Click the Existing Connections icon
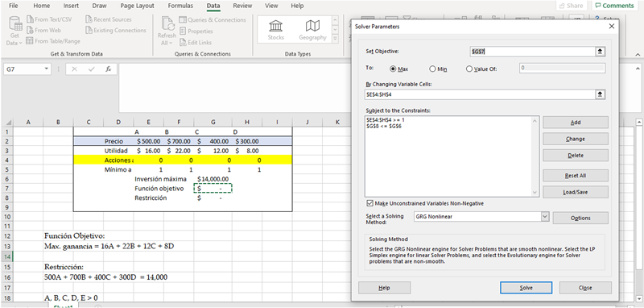 pos(89,30)
